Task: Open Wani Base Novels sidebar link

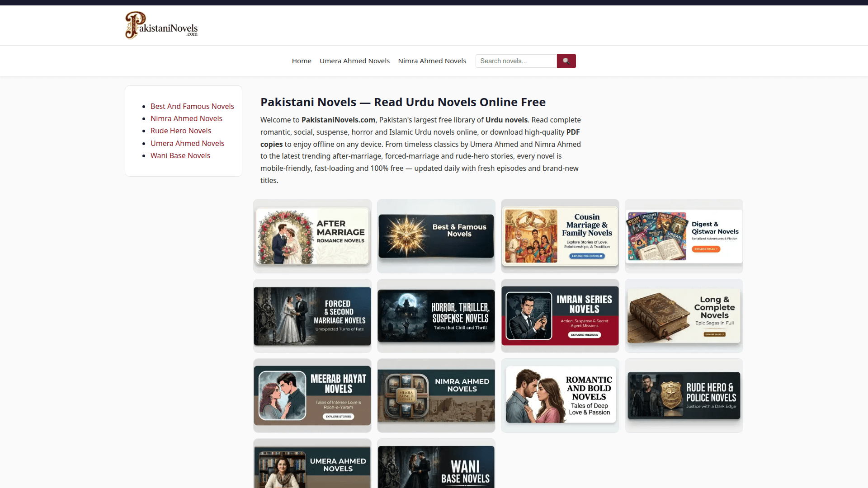Action: [180, 155]
